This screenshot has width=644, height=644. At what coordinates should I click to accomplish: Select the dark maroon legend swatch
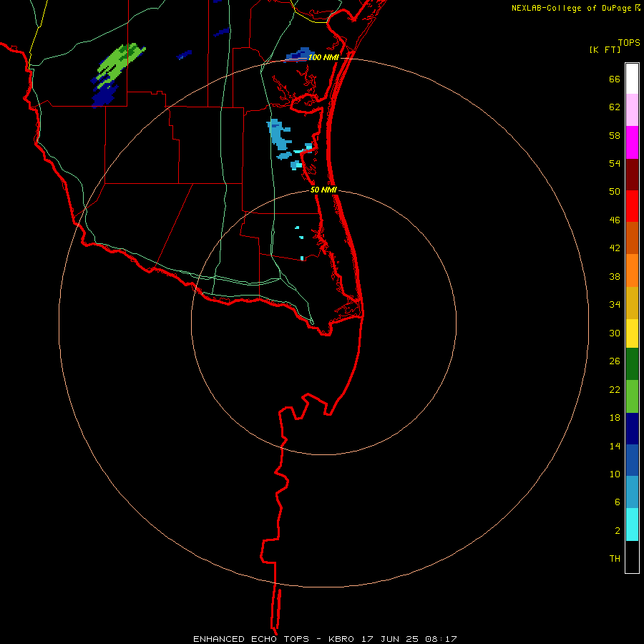tap(632, 175)
